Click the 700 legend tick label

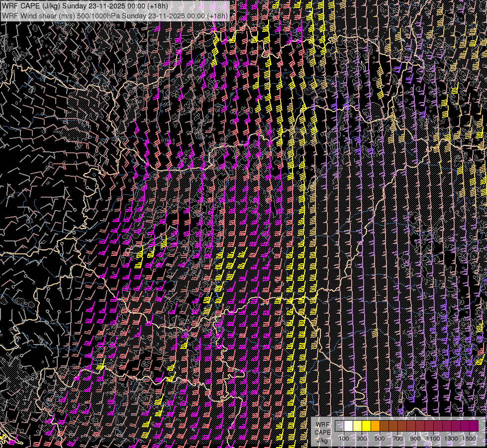pyautogui.click(x=397, y=439)
